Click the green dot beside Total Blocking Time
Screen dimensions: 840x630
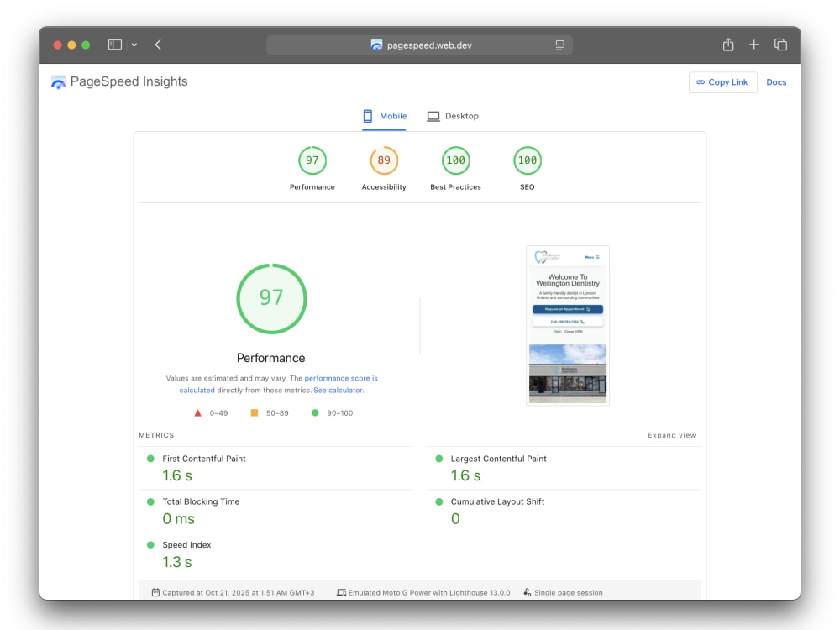[150, 502]
